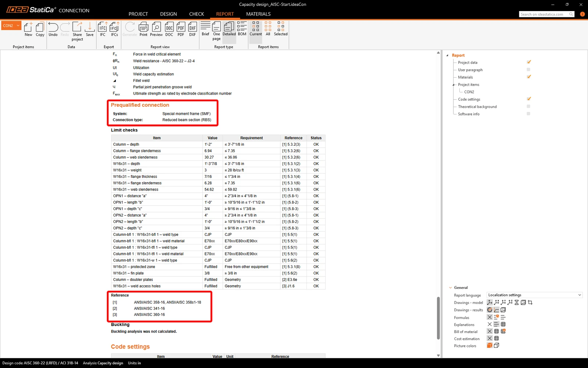
Task: Choose Selected report items
Action: (281, 29)
